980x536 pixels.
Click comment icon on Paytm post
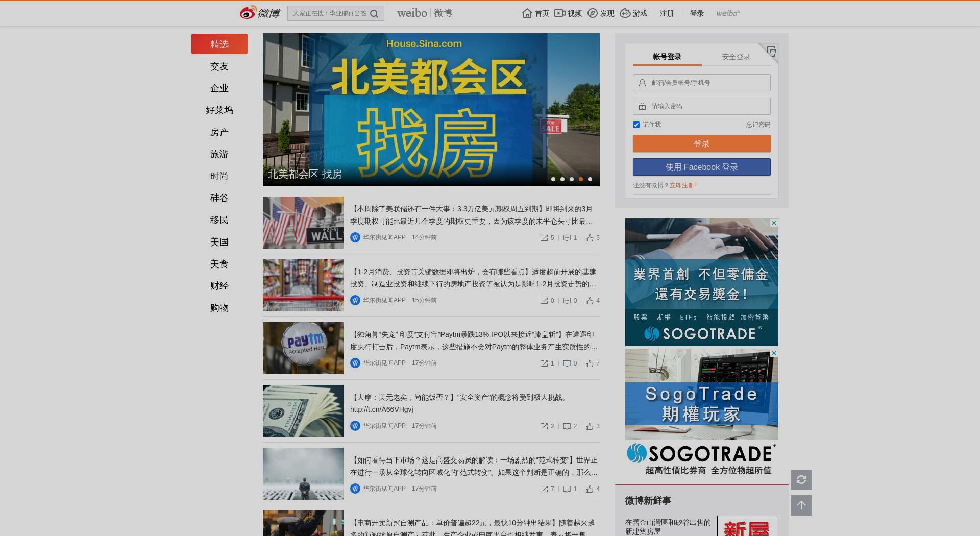click(567, 363)
